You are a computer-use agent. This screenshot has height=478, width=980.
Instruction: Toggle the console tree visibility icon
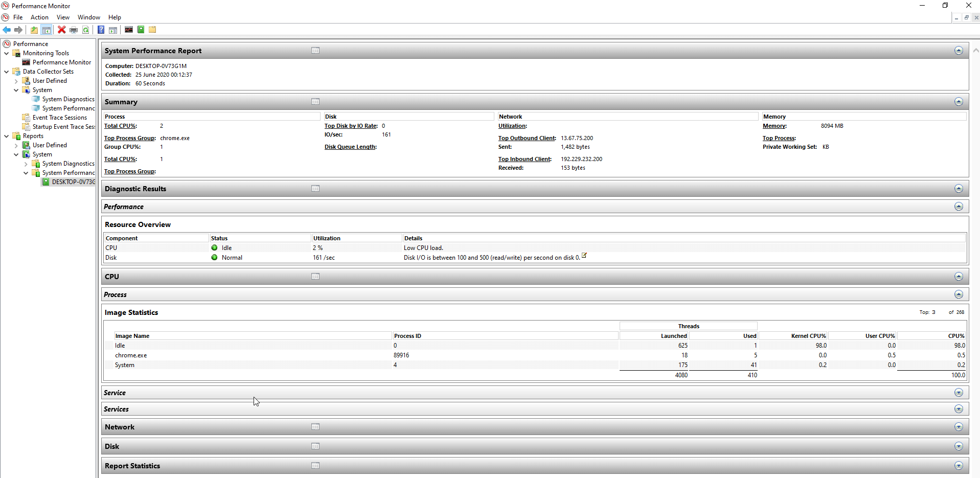[46, 30]
